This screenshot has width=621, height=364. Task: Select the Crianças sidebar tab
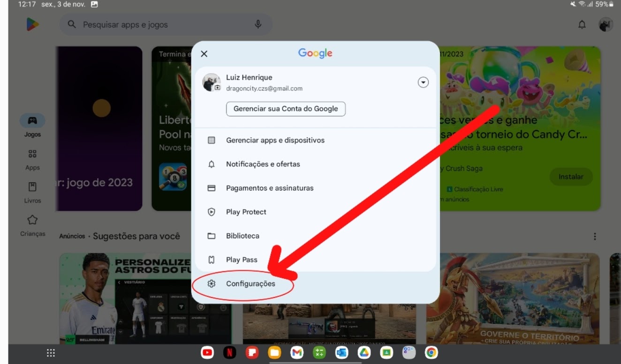pos(32,226)
